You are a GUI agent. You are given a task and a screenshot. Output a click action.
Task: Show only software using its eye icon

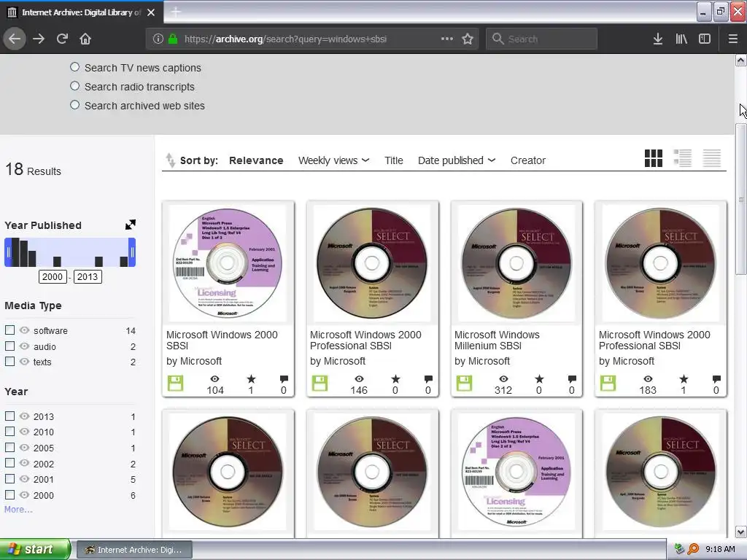24,330
